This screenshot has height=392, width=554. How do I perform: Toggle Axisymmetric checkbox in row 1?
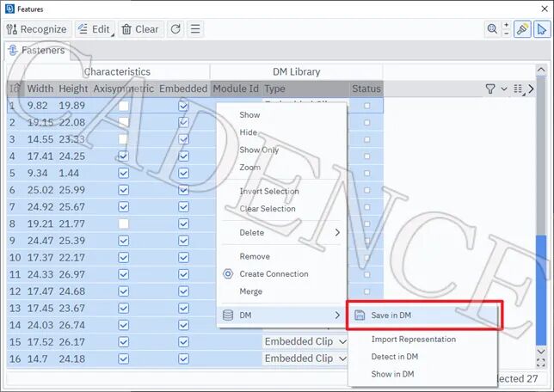123,106
